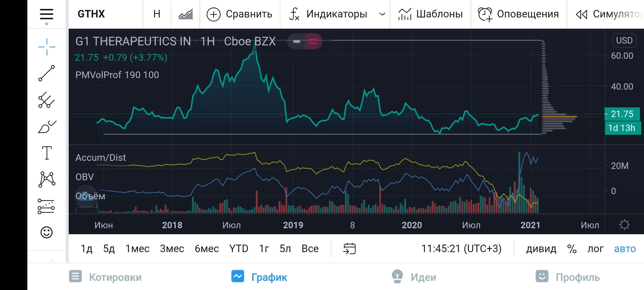
Task: Collapse the legend with the minus toggle
Action: click(x=296, y=41)
